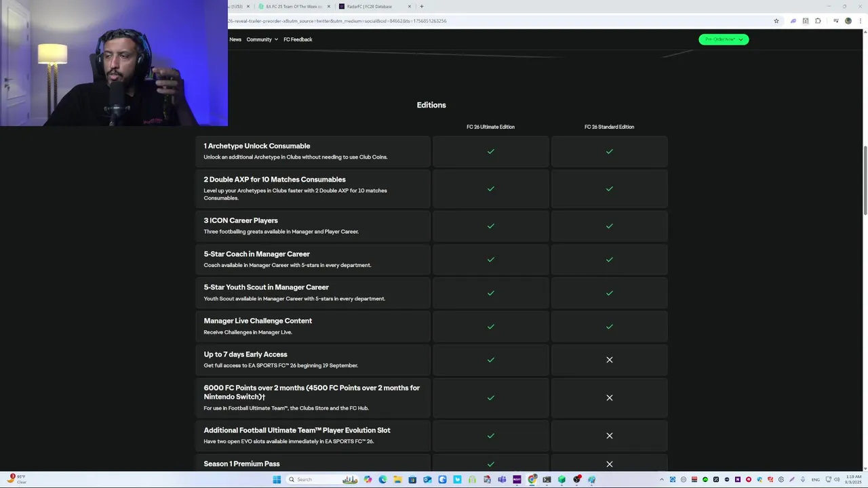Click 3 ICON Career Players title
Viewport: 868px width, 488px height.
(x=241, y=220)
